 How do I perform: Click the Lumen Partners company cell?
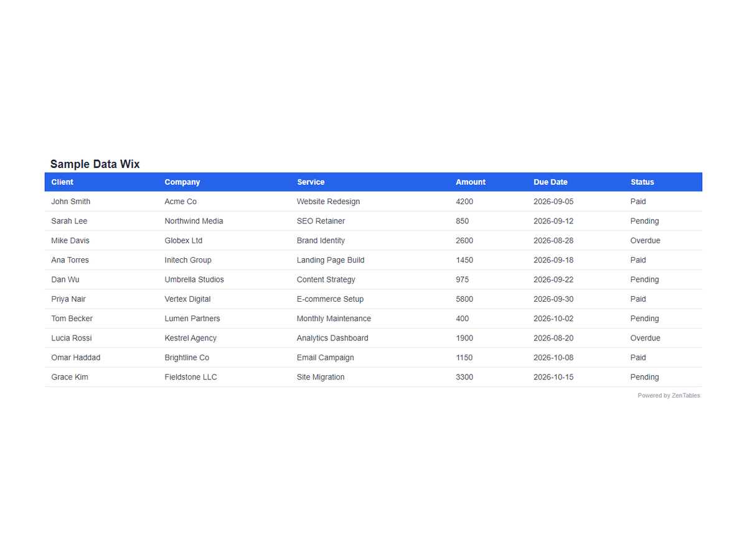[192, 319]
